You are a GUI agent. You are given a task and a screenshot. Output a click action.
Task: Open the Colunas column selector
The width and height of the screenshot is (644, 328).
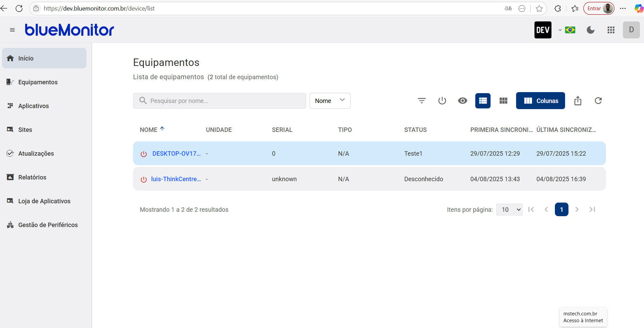540,101
